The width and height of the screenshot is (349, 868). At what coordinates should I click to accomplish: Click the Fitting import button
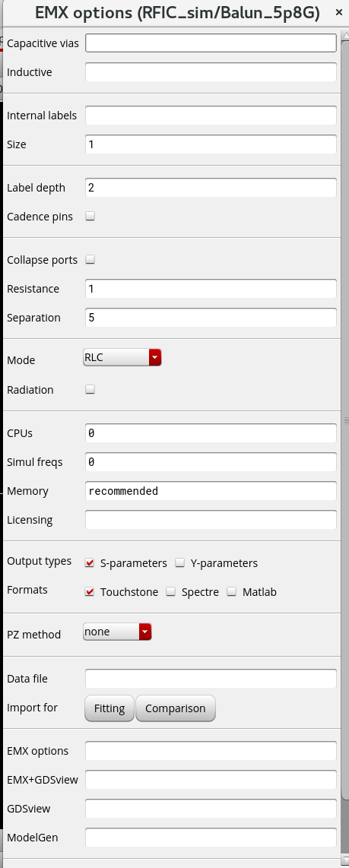(109, 708)
